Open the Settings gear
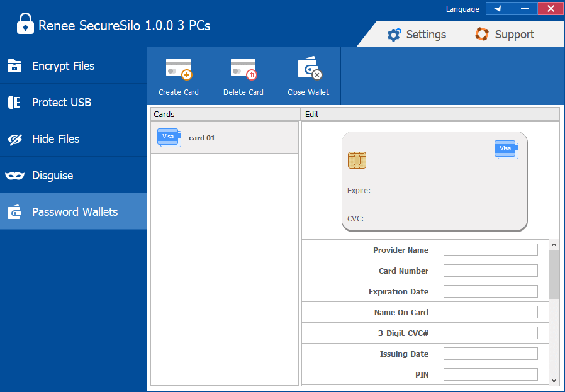The image size is (565, 392). (x=394, y=35)
